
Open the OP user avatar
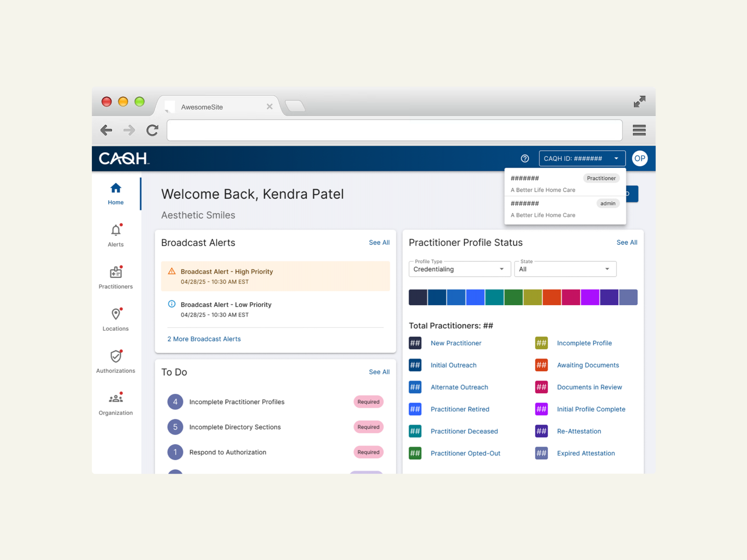coord(640,158)
